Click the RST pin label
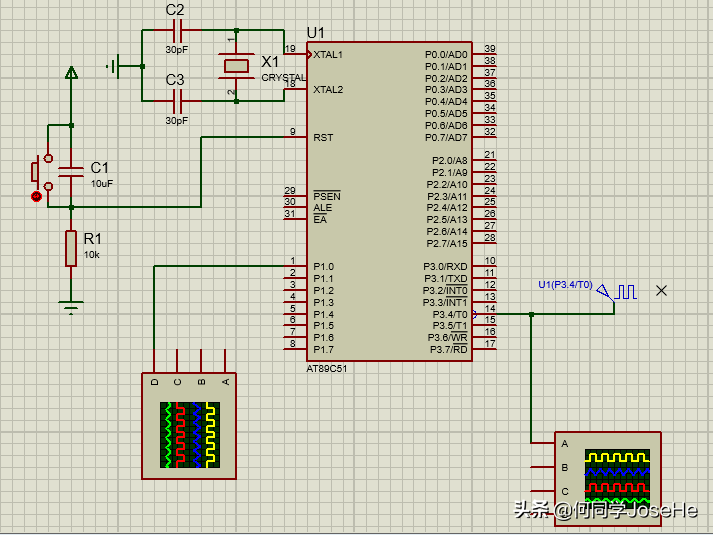 [323, 137]
